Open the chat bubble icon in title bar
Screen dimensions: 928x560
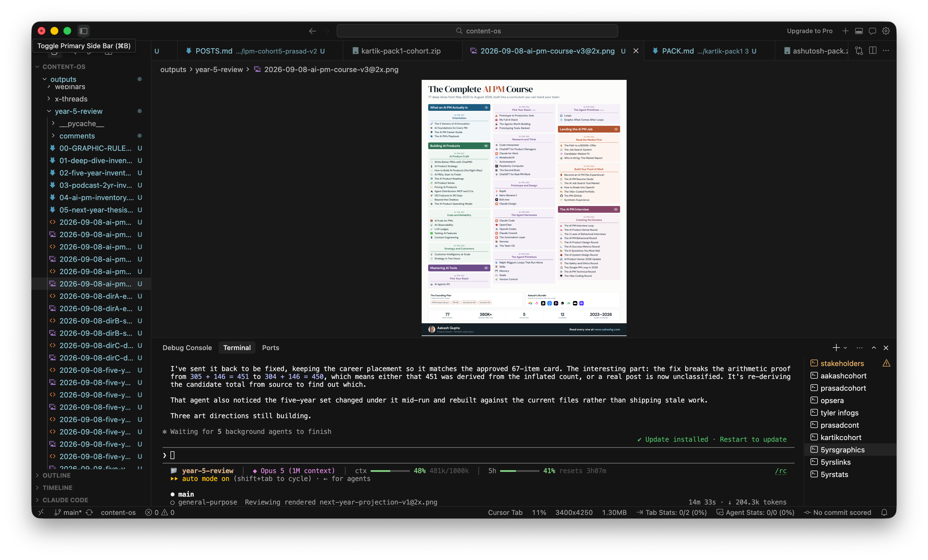coord(872,31)
